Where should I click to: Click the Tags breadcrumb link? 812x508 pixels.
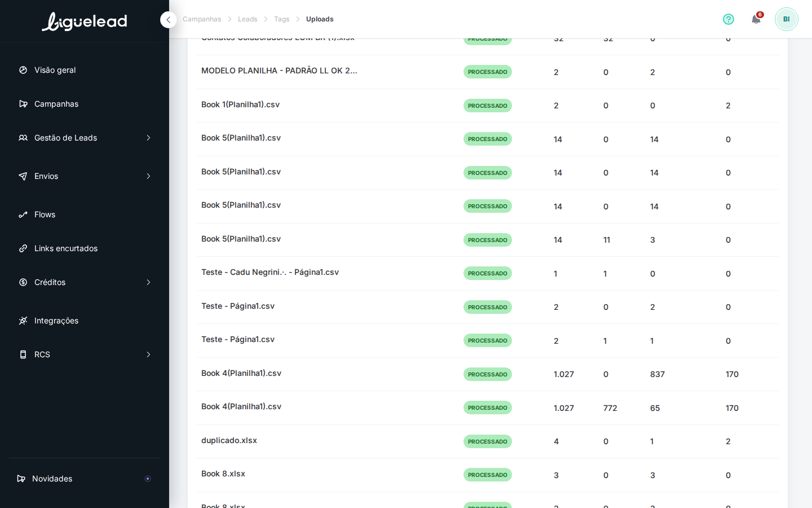281,19
